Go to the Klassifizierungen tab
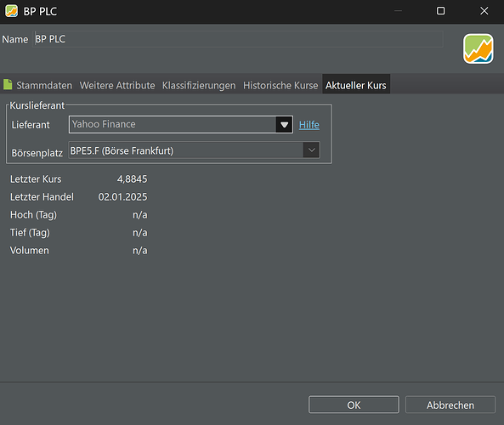 [x=199, y=85]
